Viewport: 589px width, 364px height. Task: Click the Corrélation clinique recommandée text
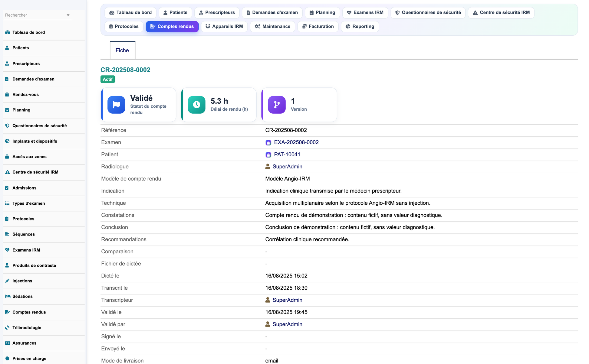point(307,239)
